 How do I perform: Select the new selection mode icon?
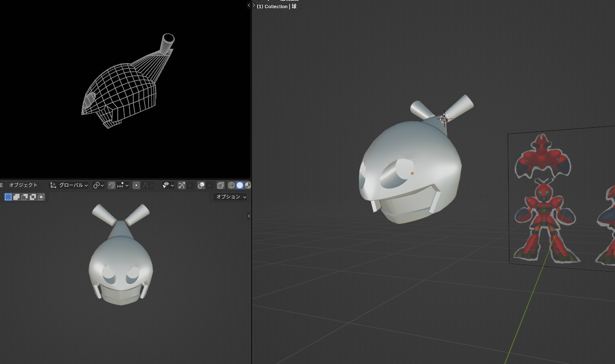coord(8,197)
